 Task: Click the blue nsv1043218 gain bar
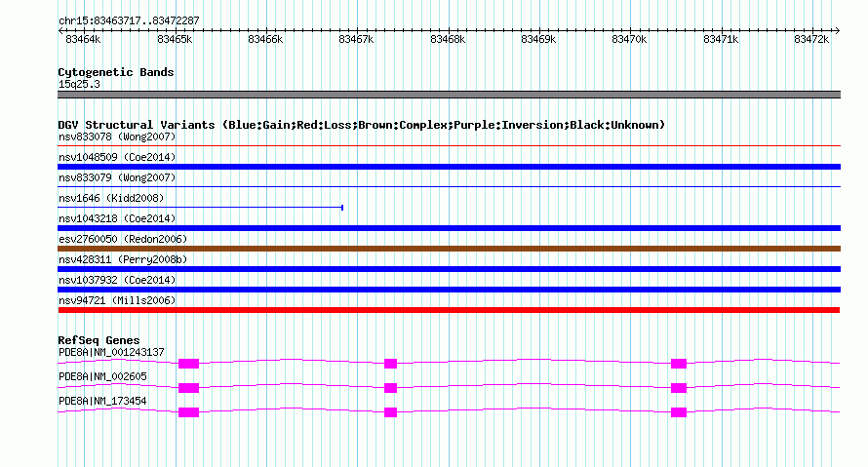(449, 228)
